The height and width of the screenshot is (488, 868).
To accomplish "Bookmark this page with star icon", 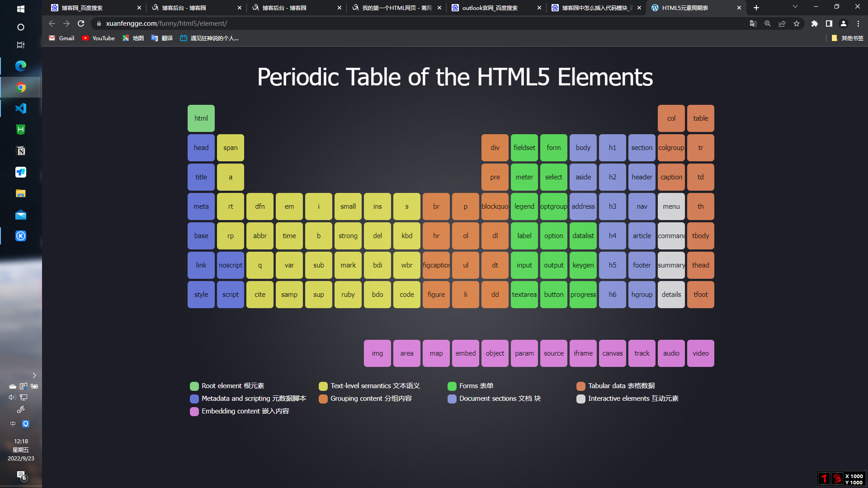I will [797, 23].
